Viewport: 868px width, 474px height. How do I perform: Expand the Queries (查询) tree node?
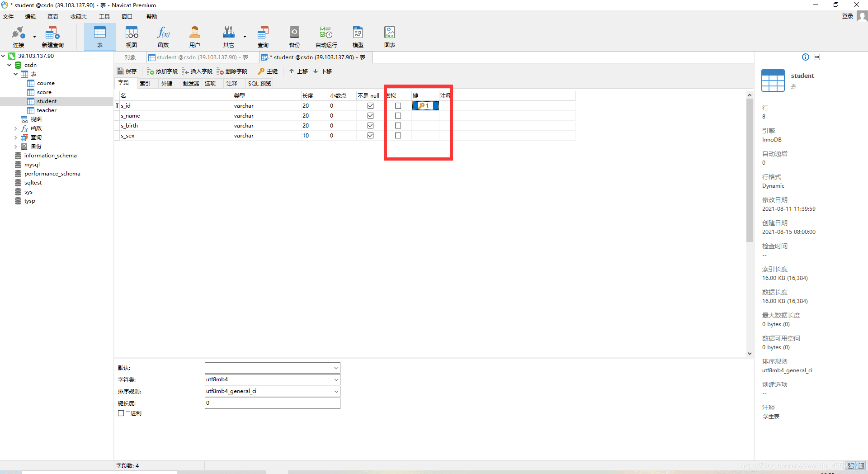coord(16,137)
